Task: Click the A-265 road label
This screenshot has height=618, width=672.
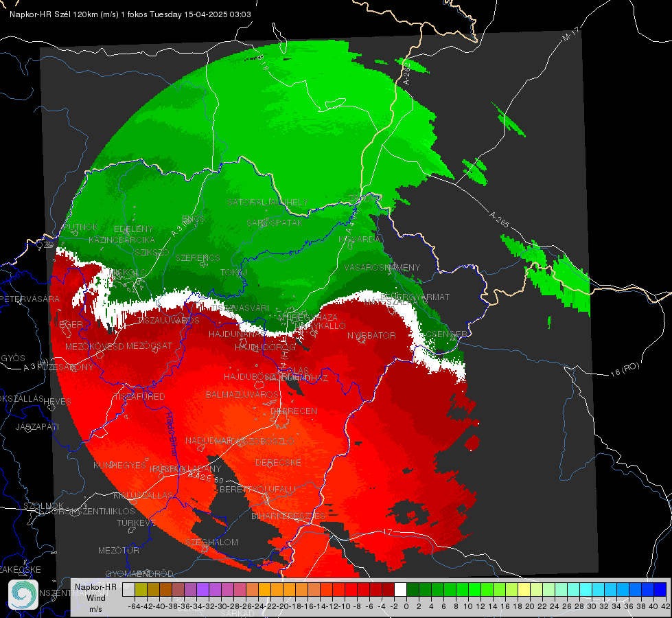Action: point(499,219)
